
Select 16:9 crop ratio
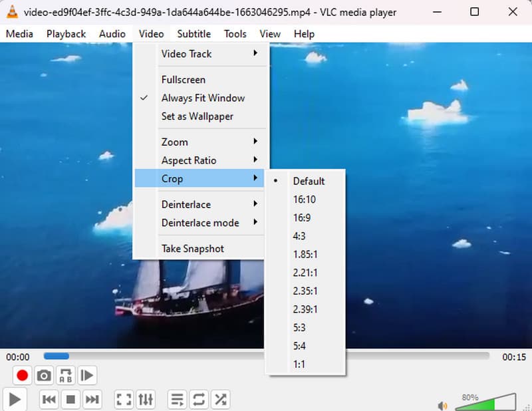[x=305, y=217]
